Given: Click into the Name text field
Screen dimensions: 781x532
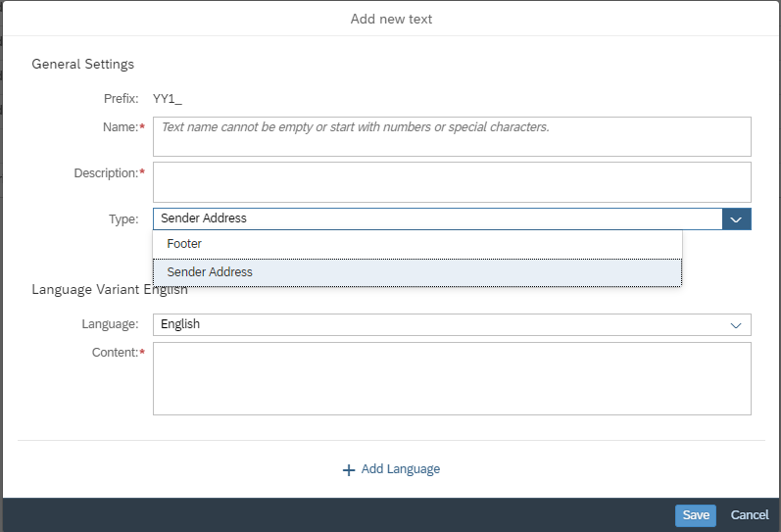Looking at the screenshot, I should 452,136.
